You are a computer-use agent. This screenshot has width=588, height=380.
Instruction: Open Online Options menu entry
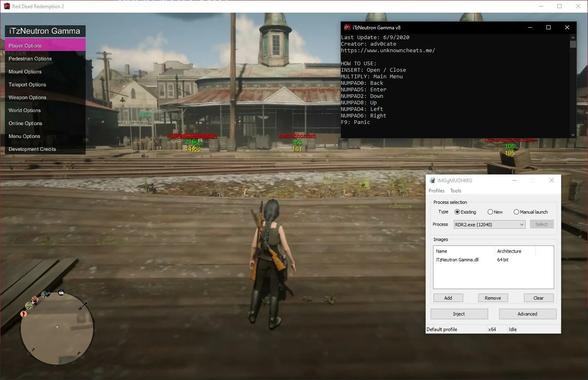[45, 123]
